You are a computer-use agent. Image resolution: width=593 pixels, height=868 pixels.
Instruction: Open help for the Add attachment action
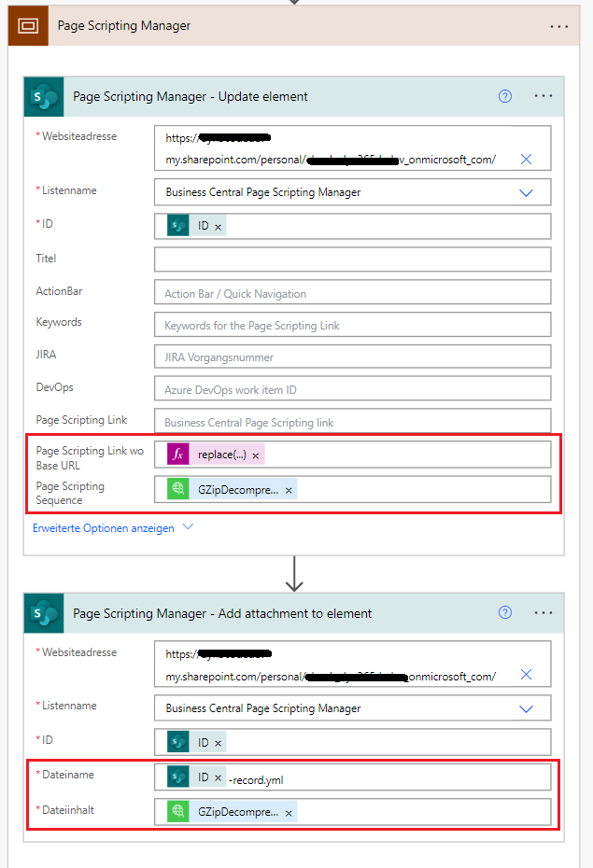tap(505, 612)
